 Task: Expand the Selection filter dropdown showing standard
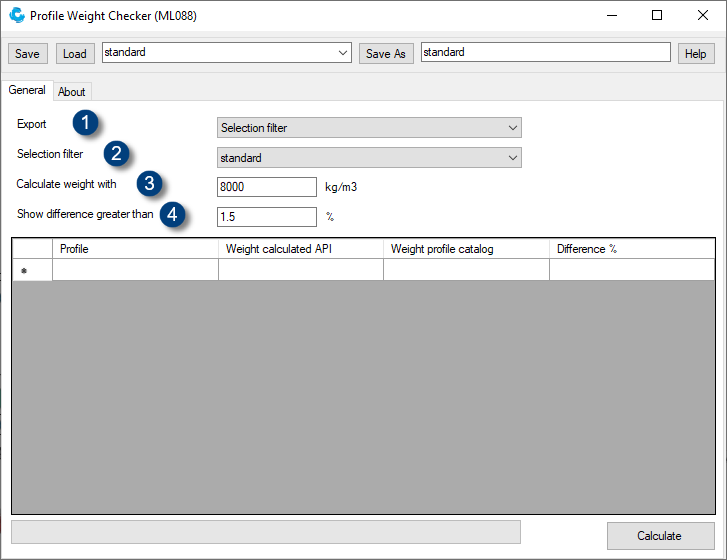[x=369, y=158]
